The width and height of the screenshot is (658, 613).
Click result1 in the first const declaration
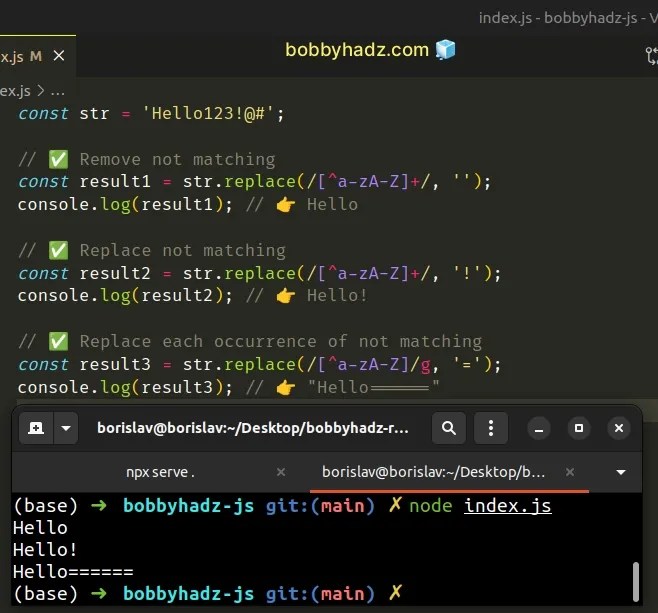click(115, 182)
